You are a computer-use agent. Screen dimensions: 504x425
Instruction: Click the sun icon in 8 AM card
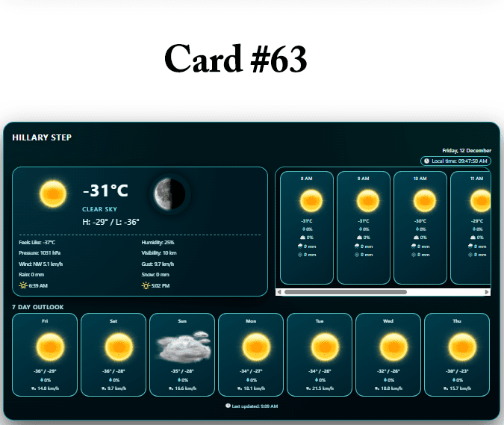pos(306,201)
